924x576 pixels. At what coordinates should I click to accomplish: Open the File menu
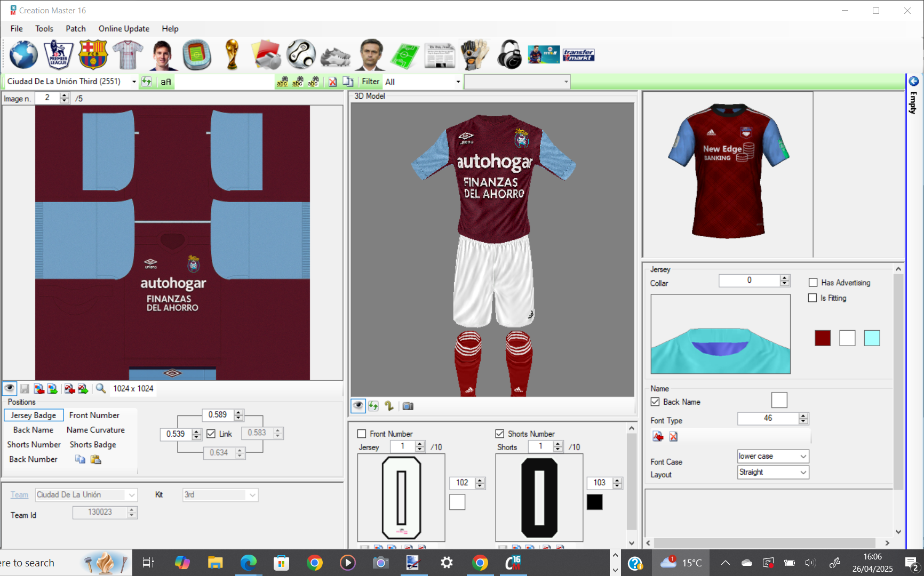(17, 29)
